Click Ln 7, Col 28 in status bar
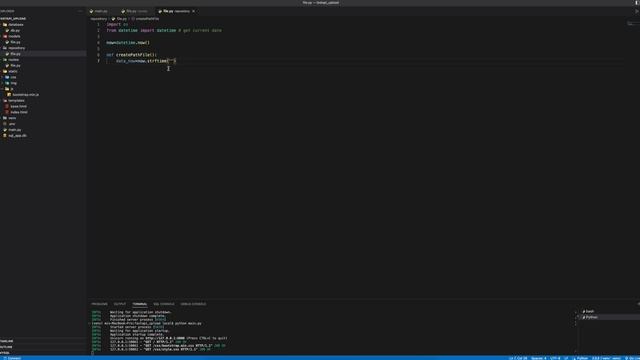This screenshot has width=640, height=360. click(518, 358)
